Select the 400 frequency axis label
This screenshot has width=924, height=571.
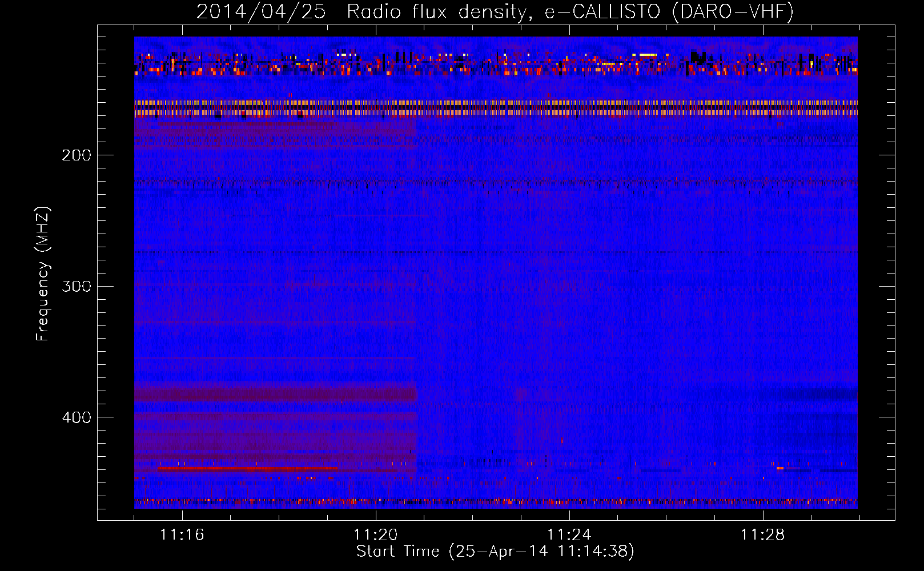coord(77,417)
